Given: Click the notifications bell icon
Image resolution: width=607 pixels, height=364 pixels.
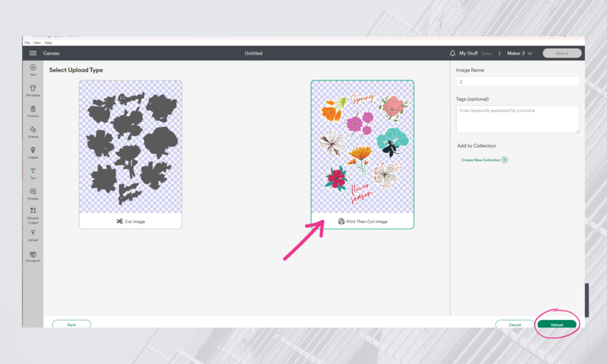Looking at the screenshot, I should point(452,53).
